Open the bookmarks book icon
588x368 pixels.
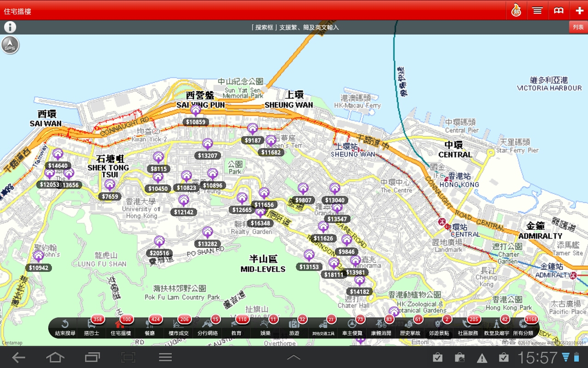559,10
